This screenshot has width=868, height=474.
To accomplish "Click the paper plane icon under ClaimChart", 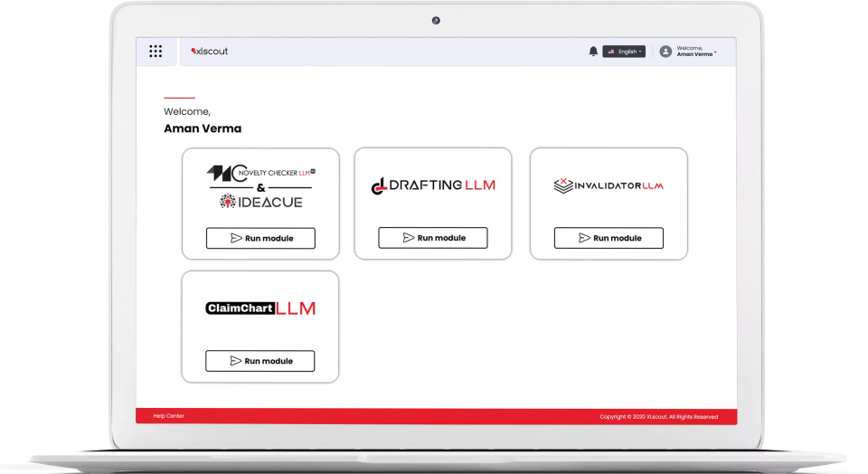I will pyautogui.click(x=236, y=361).
